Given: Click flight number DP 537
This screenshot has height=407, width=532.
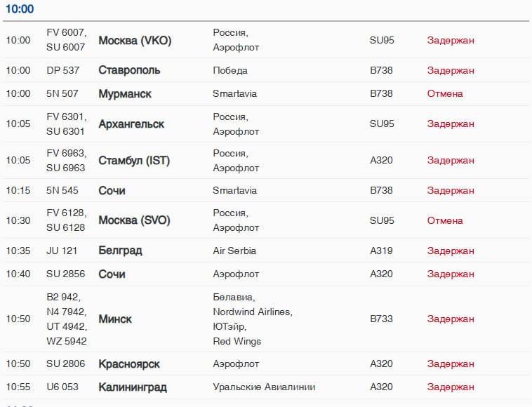Looking at the screenshot, I should (x=62, y=70).
